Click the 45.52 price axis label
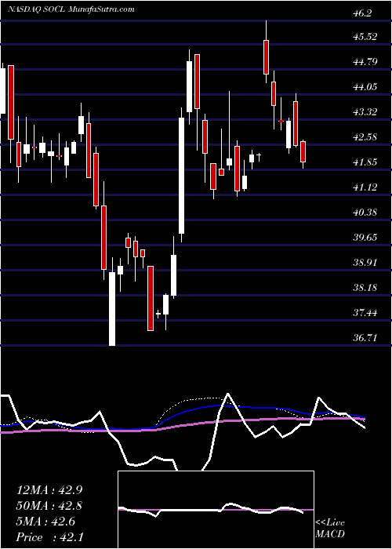This screenshot has width=392, height=549. [365, 36]
